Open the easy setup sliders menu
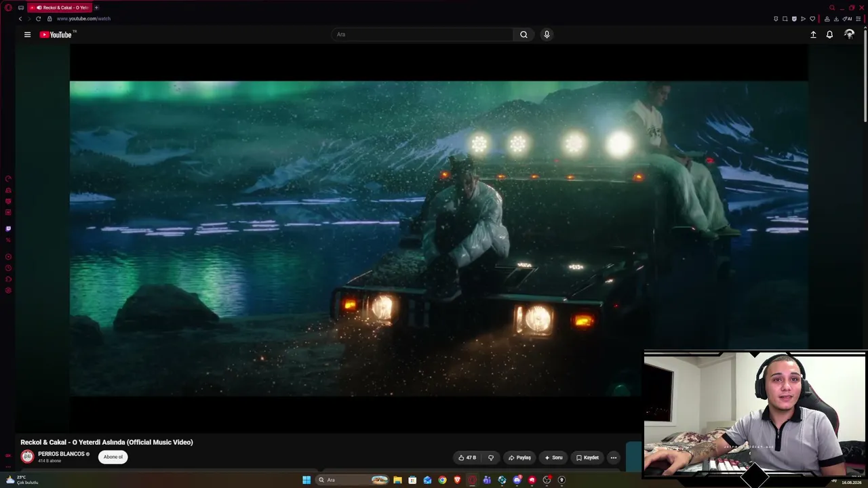Screen dimensions: 868x488 pyautogui.click(x=860, y=19)
